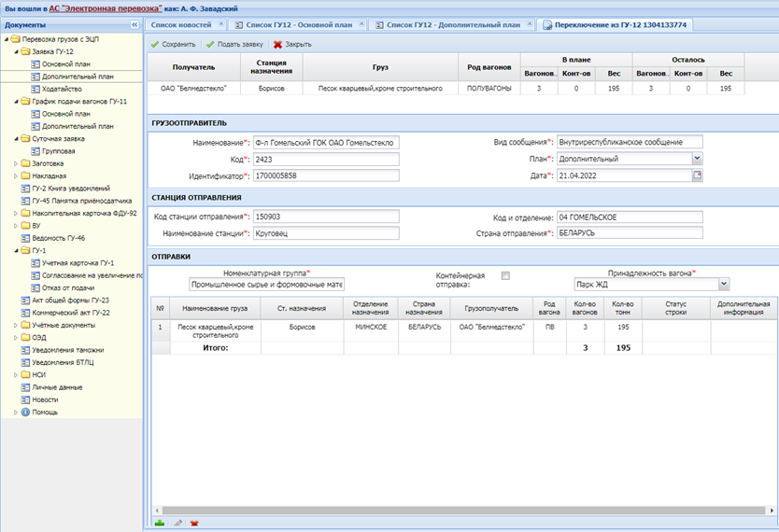779x532 pixels.
Task: Open the Принадлежность вагона dropdown
Action: (724, 284)
